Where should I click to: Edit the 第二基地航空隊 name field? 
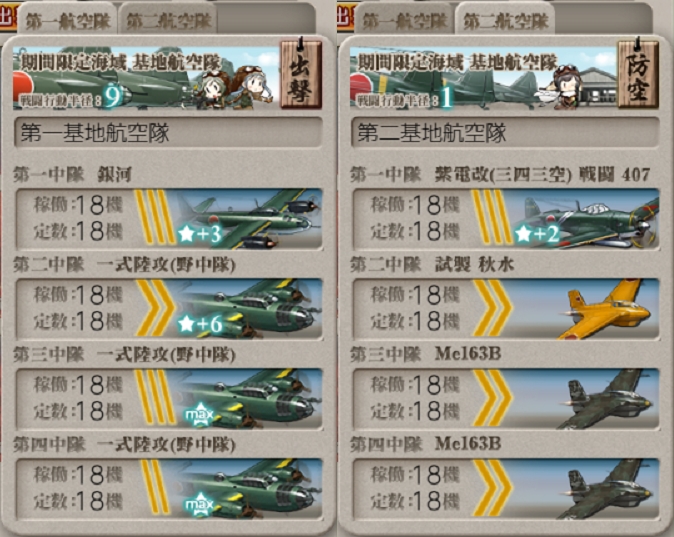coord(505,132)
